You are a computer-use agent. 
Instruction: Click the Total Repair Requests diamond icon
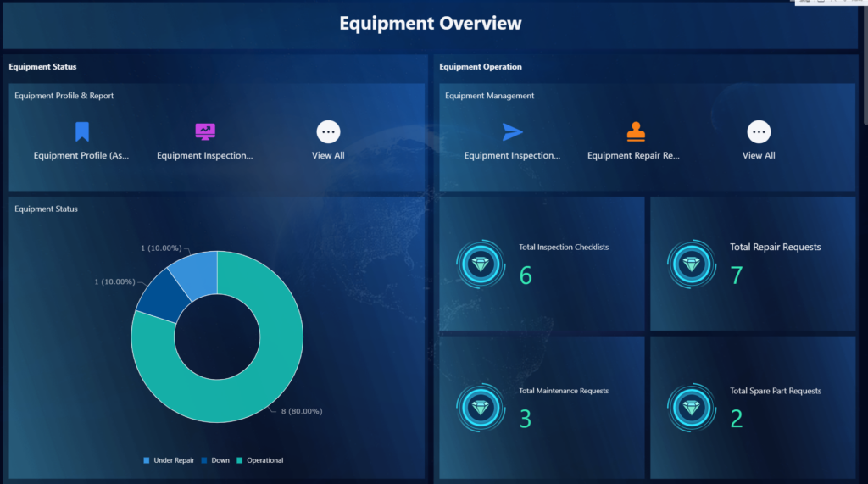692,264
